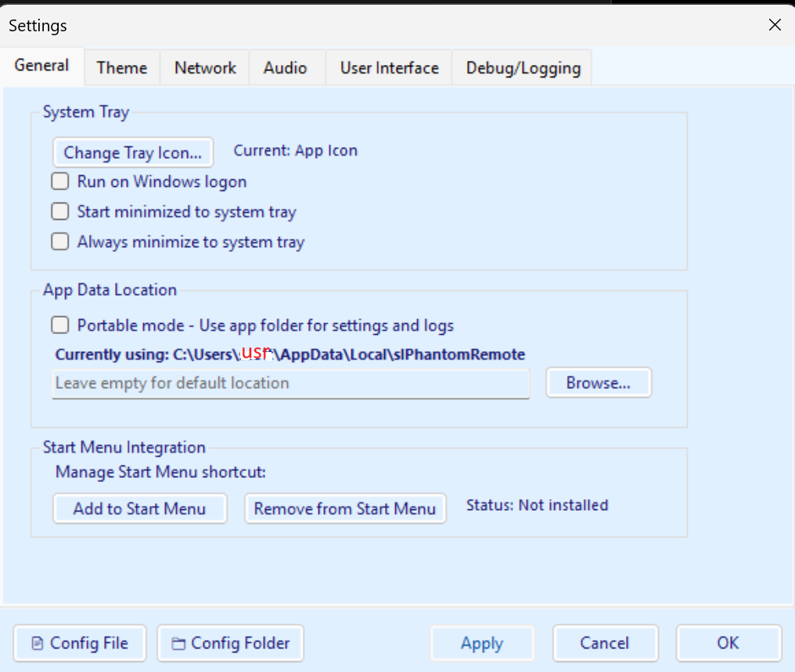This screenshot has height=672, width=795.
Task: Click the Config File document icon
Action: [x=38, y=643]
